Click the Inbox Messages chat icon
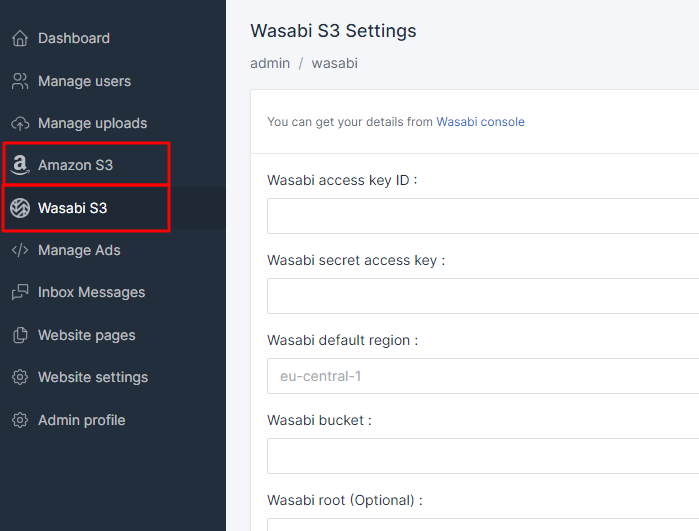The width and height of the screenshot is (699, 531). click(20, 292)
